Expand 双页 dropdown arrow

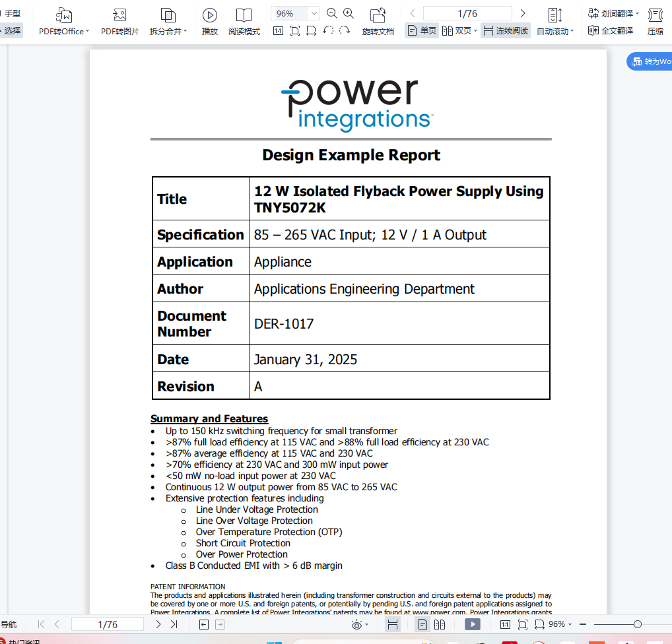[x=476, y=31]
